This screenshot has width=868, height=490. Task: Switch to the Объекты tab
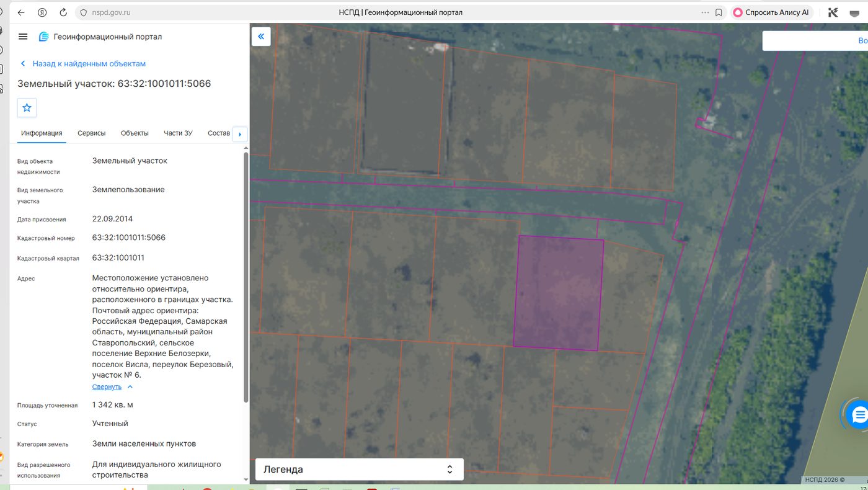[x=135, y=133]
